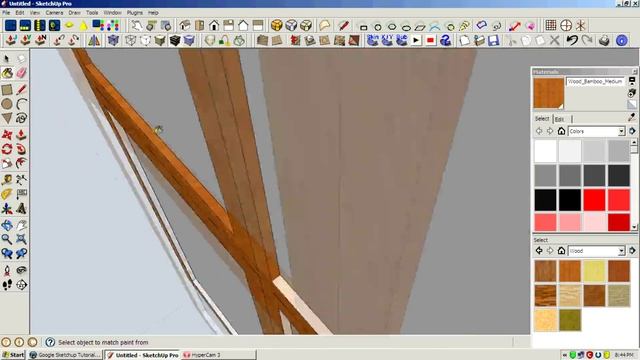The image size is (640, 360).
Task: Activate the Paint Bucket tool
Action: click(x=7, y=73)
